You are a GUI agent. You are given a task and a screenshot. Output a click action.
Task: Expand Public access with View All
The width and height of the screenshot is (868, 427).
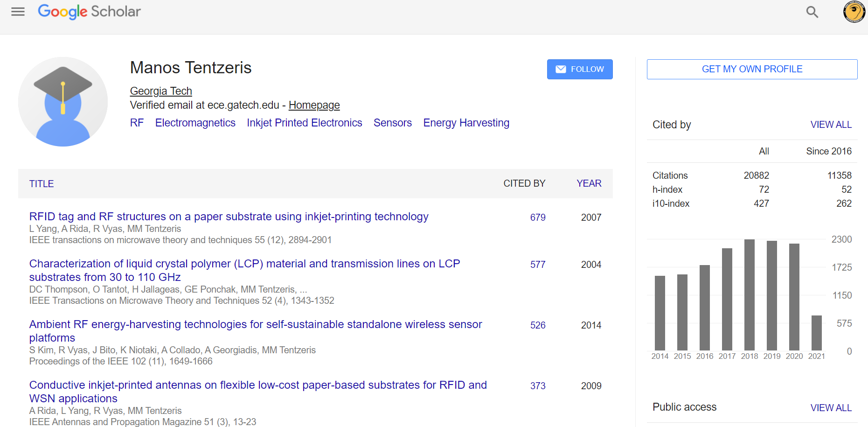(x=831, y=407)
